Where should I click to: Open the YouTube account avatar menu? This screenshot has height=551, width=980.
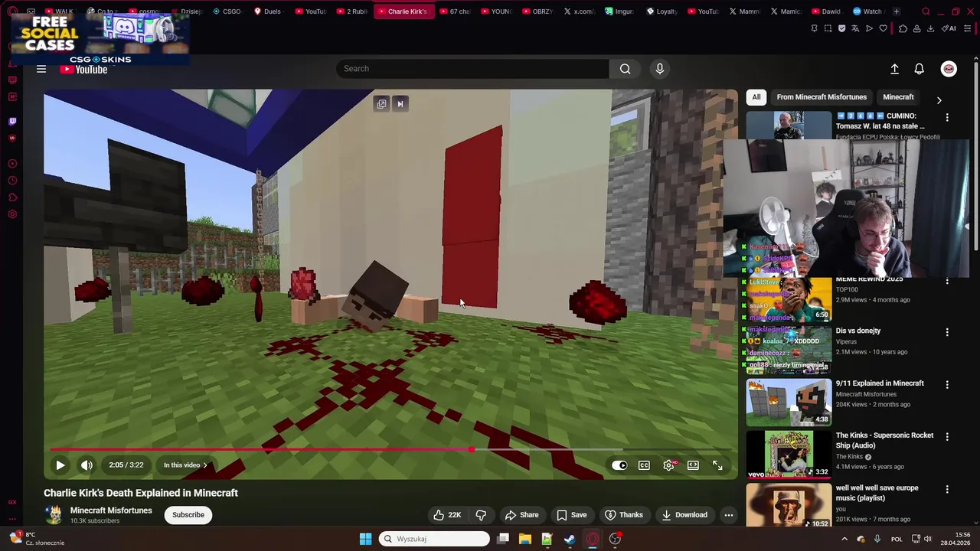coord(949,69)
